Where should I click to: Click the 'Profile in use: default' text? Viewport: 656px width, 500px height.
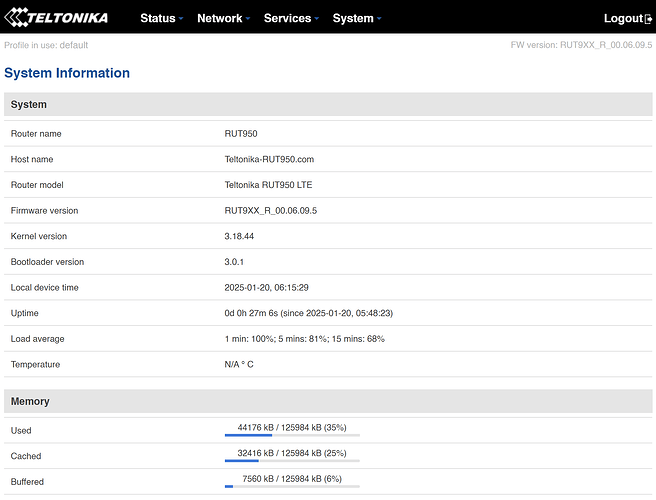pyautogui.click(x=46, y=45)
